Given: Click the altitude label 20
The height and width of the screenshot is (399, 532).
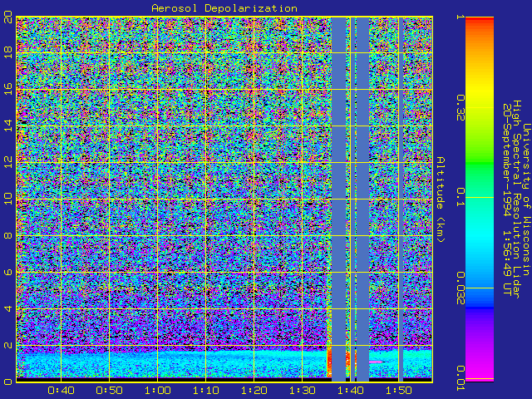Looking at the screenshot, I should pyautogui.click(x=7, y=17).
